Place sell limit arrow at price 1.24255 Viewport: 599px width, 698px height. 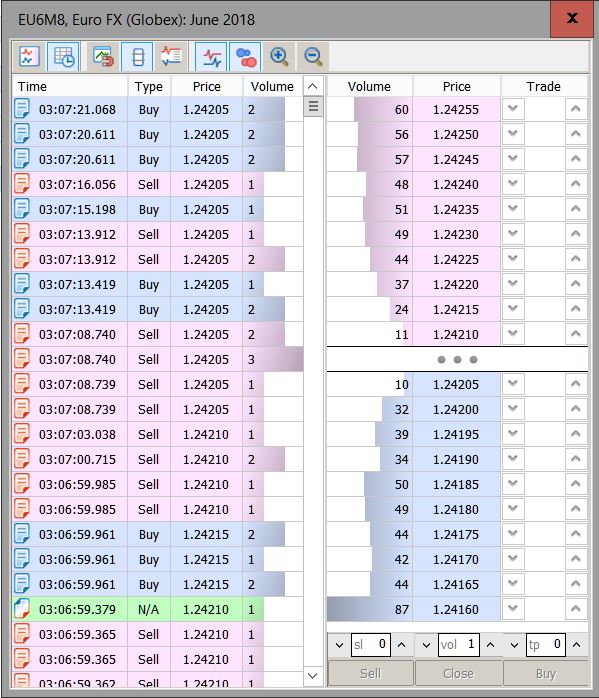point(513,109)
